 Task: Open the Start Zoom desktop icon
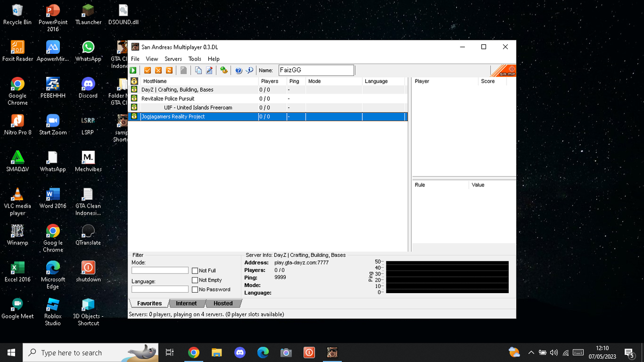coord(53,124)
